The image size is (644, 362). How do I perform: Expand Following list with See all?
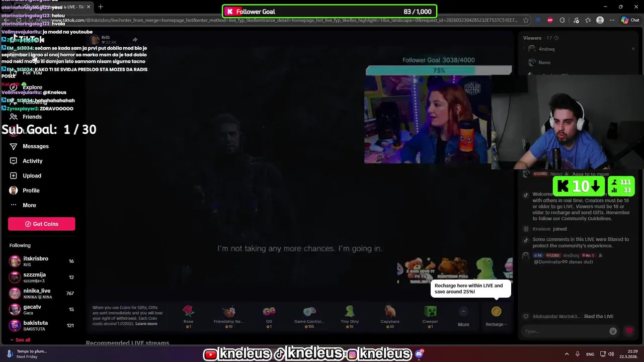(20, 340)
